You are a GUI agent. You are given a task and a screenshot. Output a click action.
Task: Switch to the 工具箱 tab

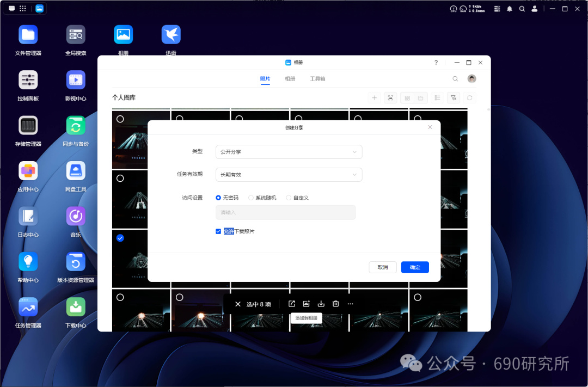(x=317, y=79)
